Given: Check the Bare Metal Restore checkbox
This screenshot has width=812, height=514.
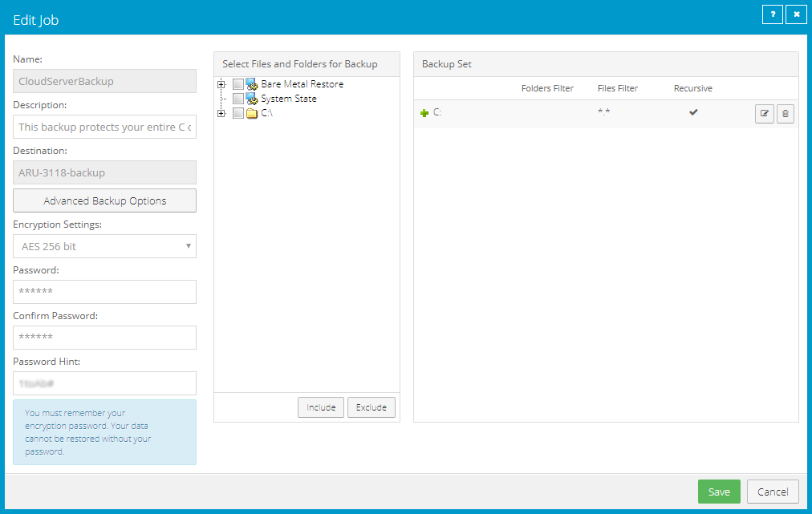Looking at the screenshot, I should (x=238, y=84).
